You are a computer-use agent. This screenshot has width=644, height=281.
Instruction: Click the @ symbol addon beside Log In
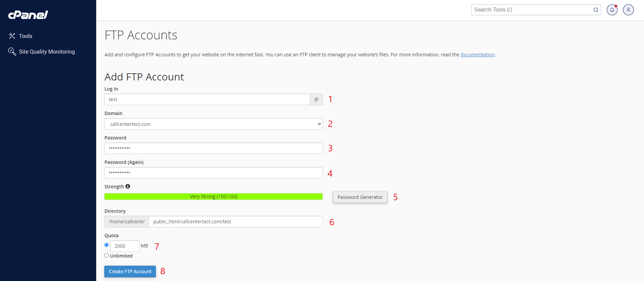[316, 99]
